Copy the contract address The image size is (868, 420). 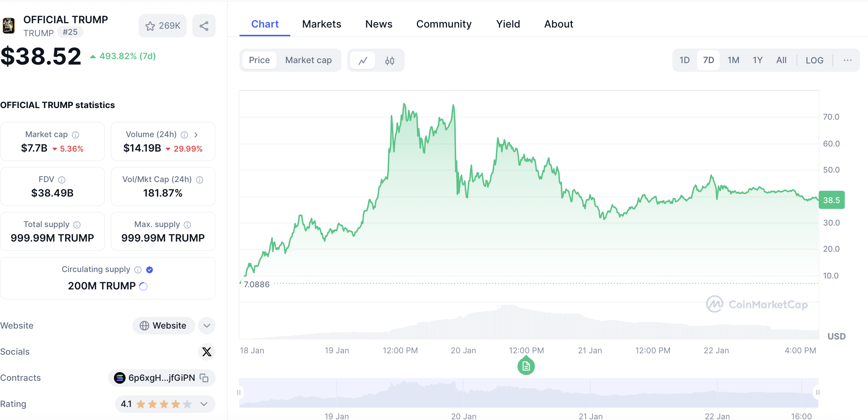click(x=204, y=378)
